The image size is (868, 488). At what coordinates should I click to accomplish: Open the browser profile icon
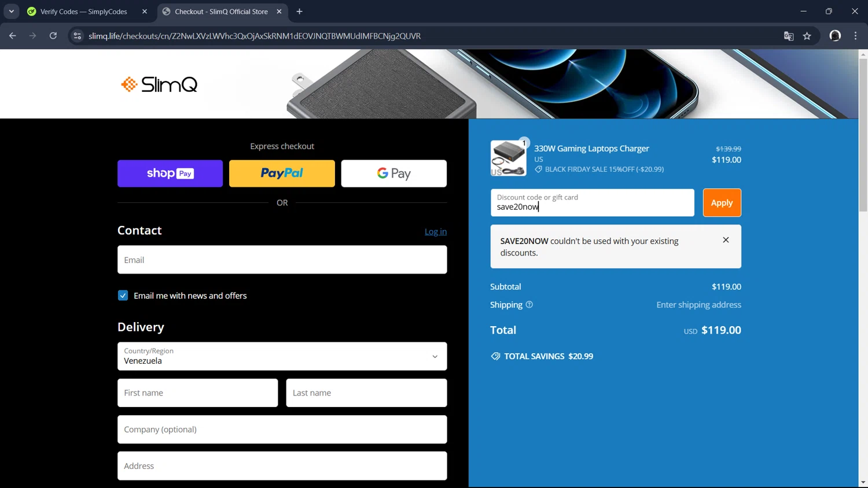(x=835, y=36)
